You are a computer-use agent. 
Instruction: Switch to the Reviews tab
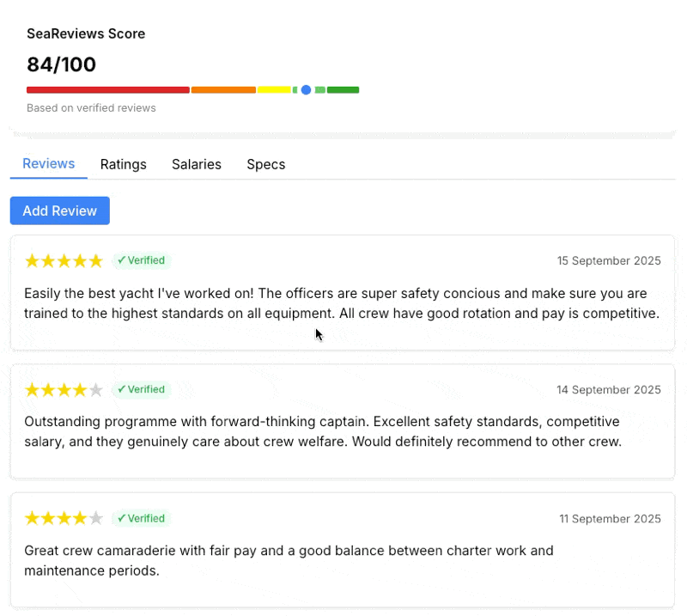coord(49,164)
